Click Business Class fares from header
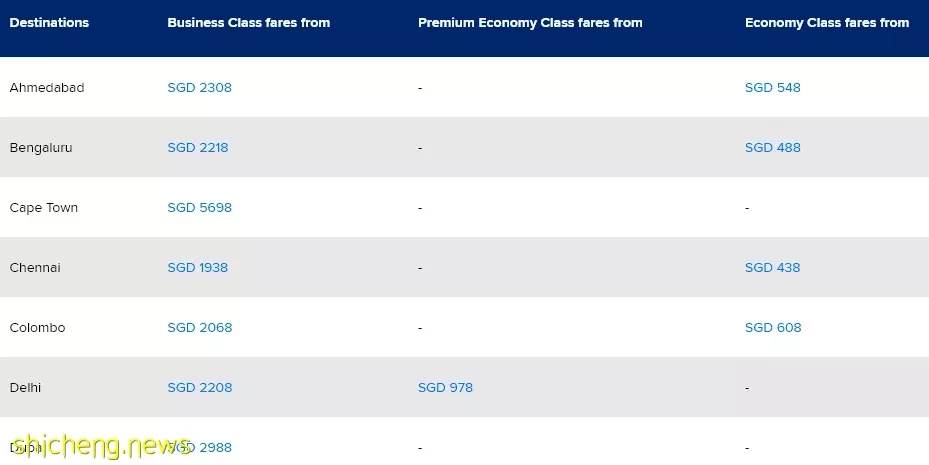The image size is (929, 465). point(248,23)
